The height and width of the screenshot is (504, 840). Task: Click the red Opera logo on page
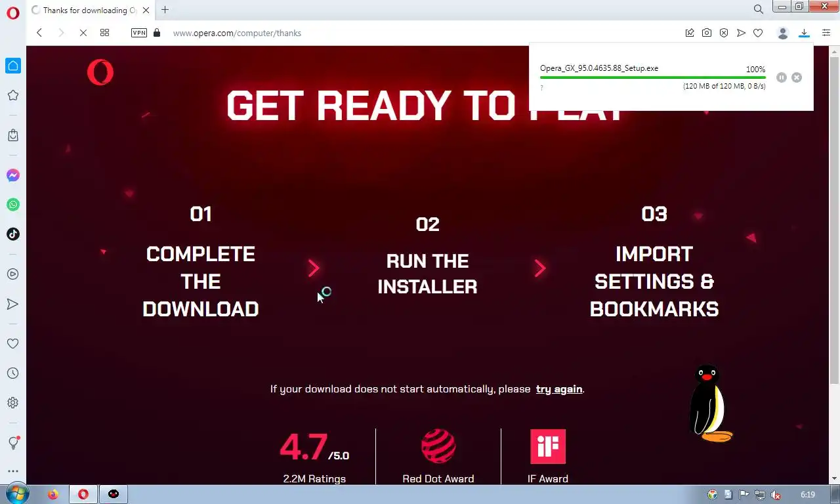[x=100, y=72]
